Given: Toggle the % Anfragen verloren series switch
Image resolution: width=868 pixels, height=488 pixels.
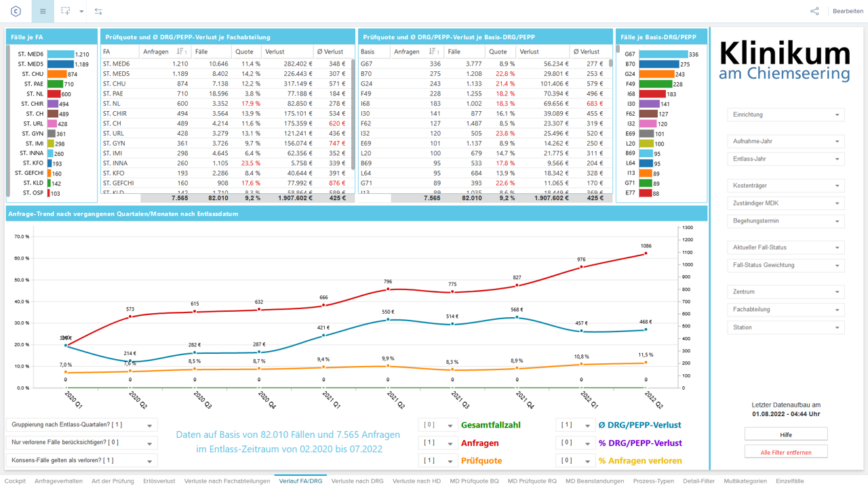Looking at the screenshot, I should pyautogui.click(x=575, y=460).
